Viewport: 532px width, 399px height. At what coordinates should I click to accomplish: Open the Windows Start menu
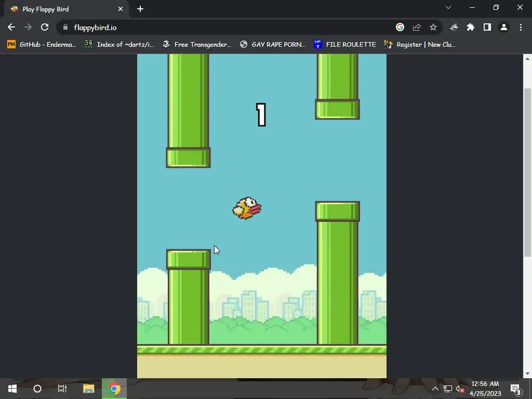click(x=12, y=389)
